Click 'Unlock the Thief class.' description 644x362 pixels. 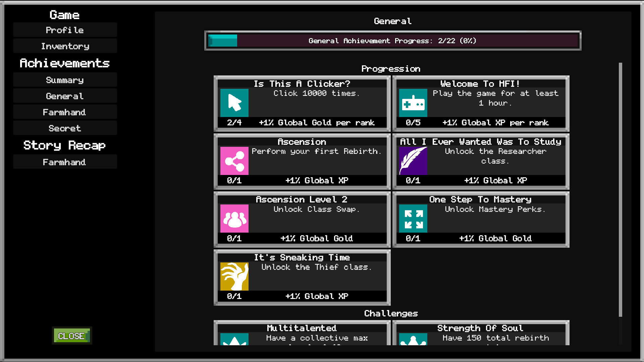[316, 267]
